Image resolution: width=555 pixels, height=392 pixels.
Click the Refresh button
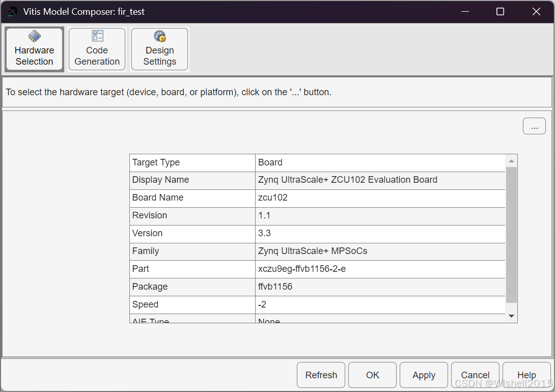pyautogui.click(x=321, y=375)
